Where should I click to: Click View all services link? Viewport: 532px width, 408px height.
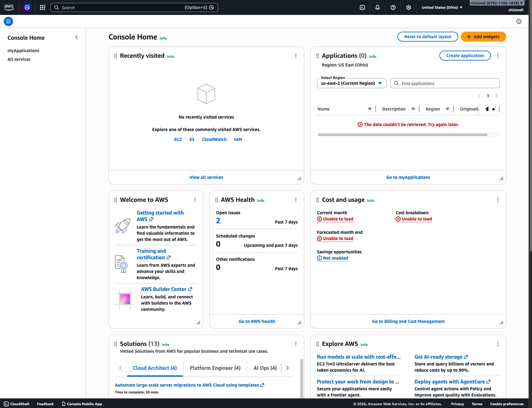(x=206, y=177)
